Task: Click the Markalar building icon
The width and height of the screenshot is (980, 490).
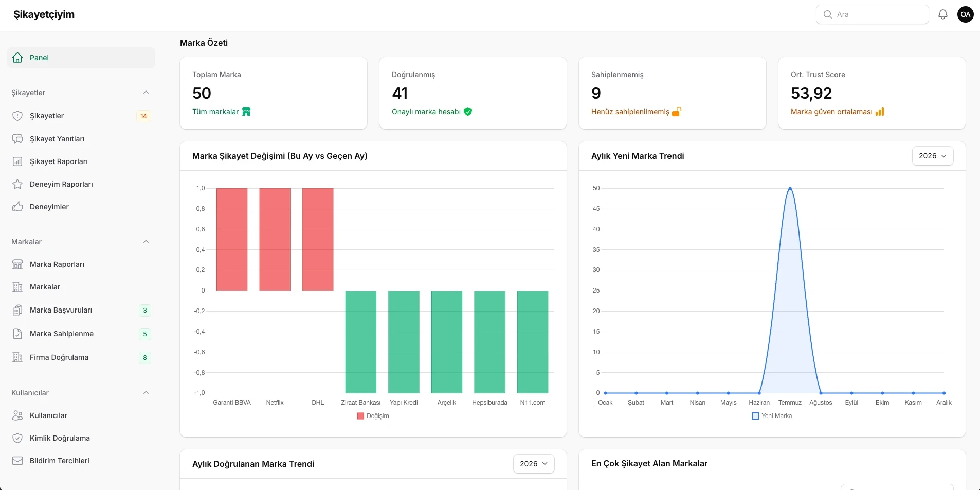Action: pyautogui.click(x=17, y=287)
